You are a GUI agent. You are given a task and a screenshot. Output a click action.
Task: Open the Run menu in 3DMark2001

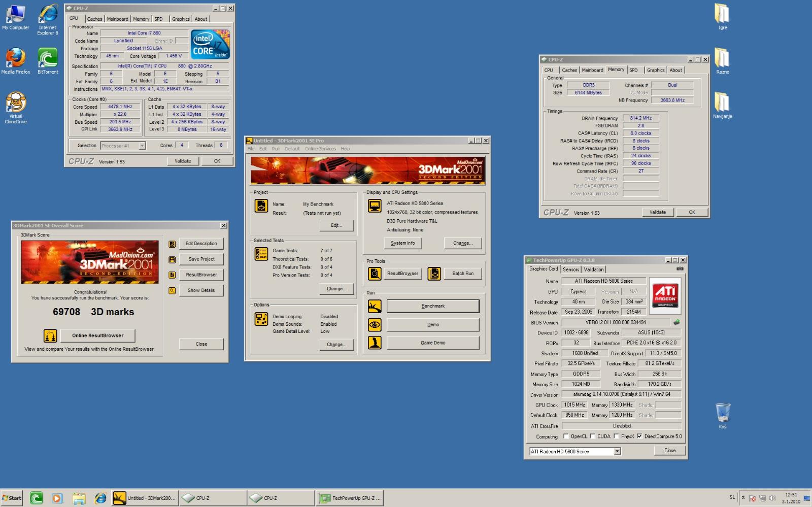coord(276,149)
